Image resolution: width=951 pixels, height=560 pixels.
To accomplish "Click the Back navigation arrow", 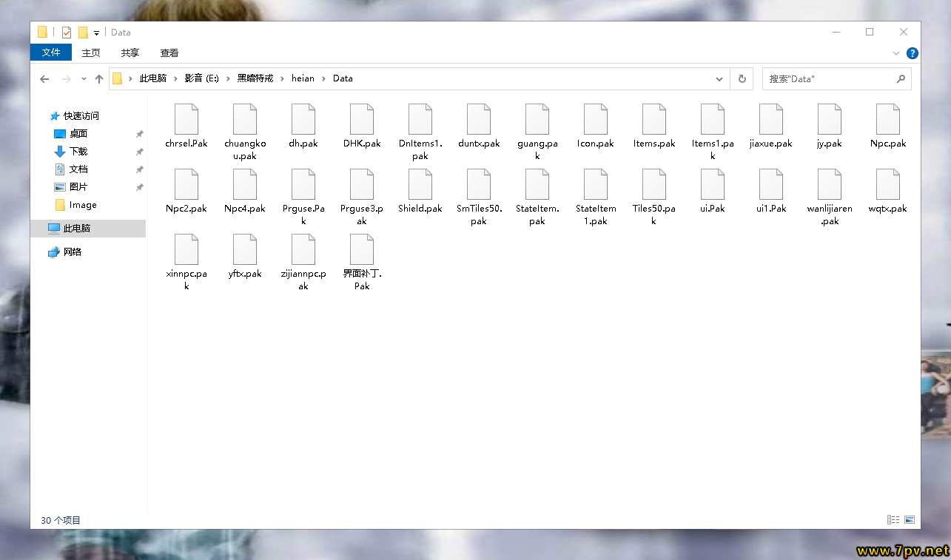I will tap(44, 79).
